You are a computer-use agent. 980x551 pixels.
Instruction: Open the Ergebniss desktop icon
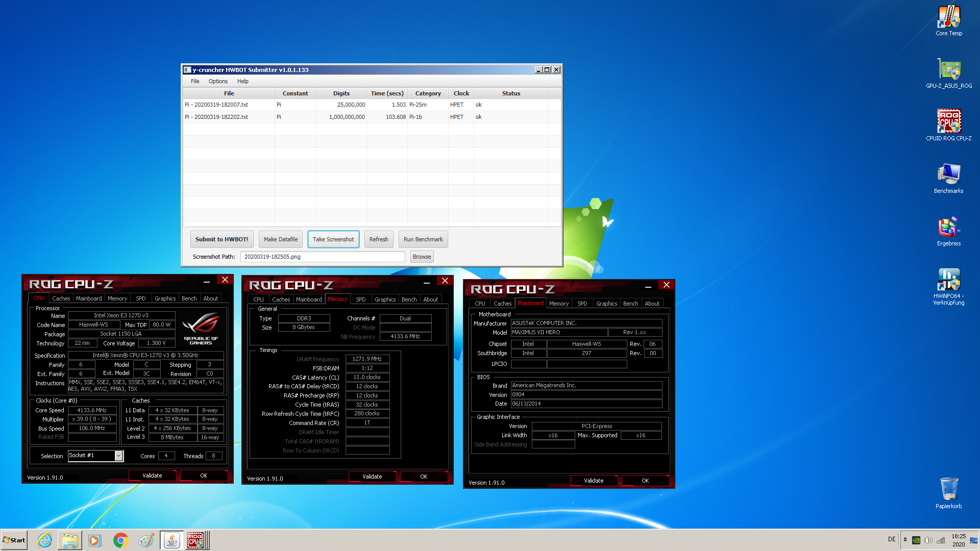tap(949, 231)
